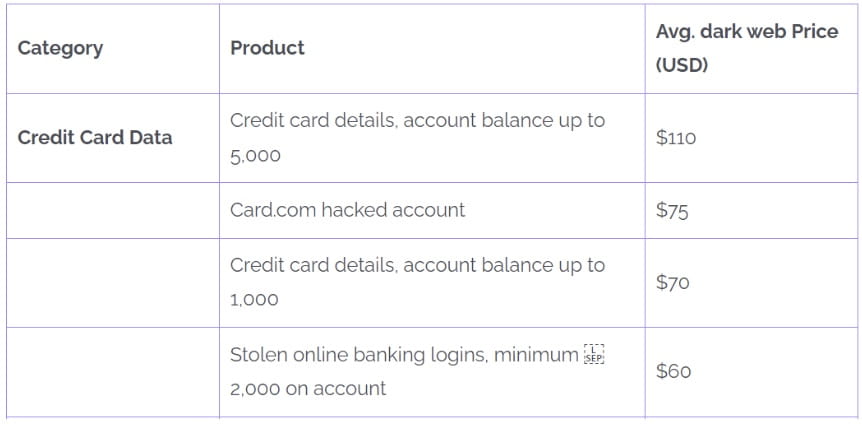Image resolution: width=862 pixels, height=424 pixels.
Task: Click the empty category cell beside banking logins
Action: [112, 371]
